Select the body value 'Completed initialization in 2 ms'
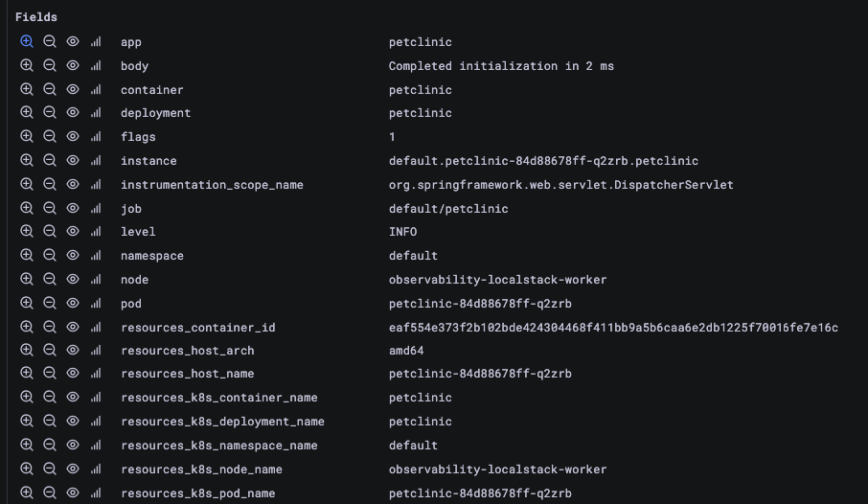The width and height of the screenshot is (868, 504). click(501, 66)
